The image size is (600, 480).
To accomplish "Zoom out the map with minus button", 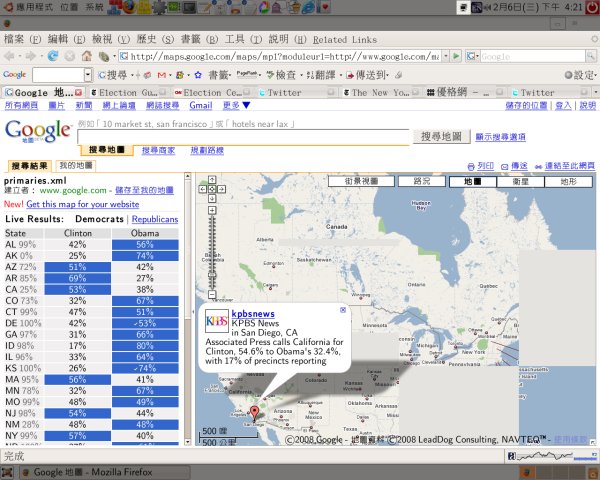I will pos(212,294).
